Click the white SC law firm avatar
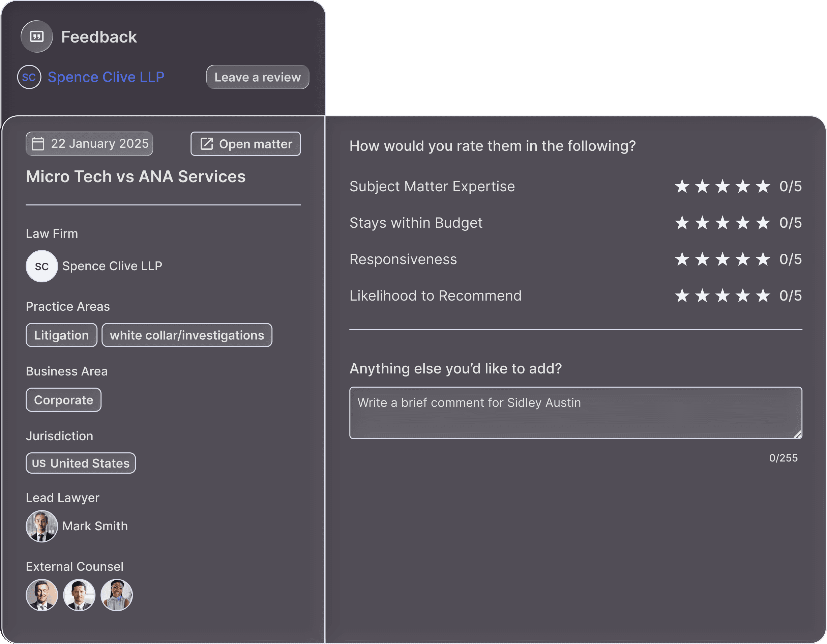The image size is (827, 644). click(42, 266)
